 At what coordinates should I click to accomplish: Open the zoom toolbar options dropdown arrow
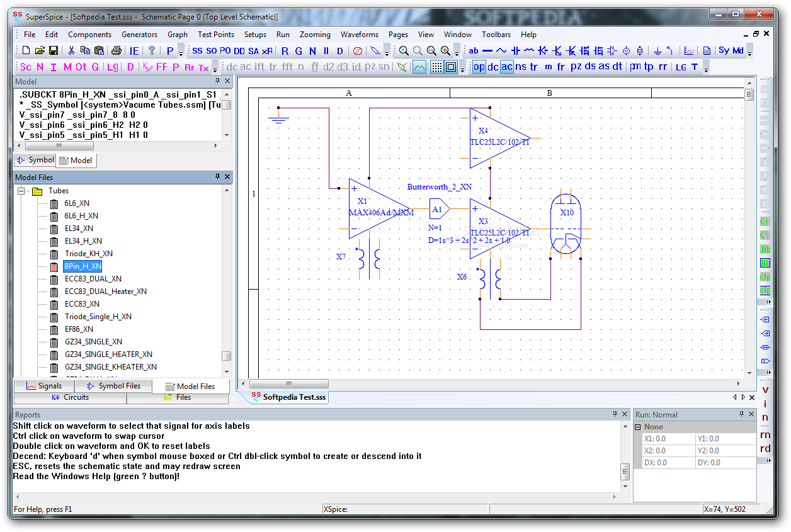pyautogui.click(x=457, y=52)
